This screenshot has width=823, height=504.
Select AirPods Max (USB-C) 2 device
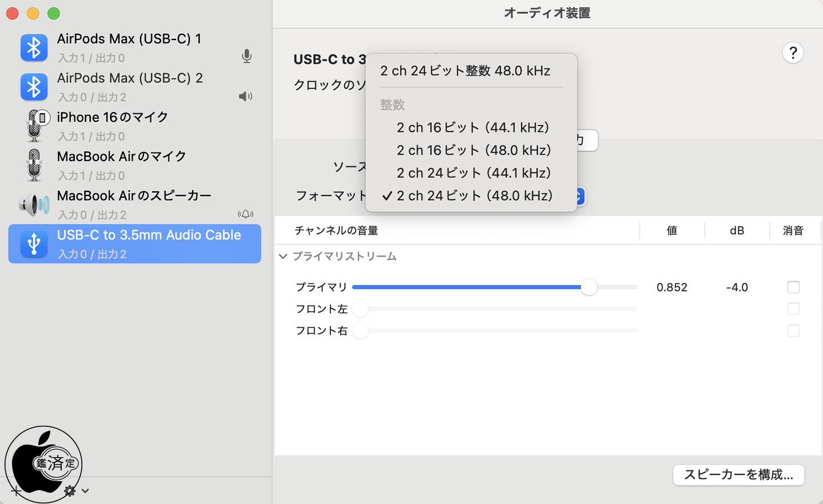pyautogui.click(x=135, y=87)
